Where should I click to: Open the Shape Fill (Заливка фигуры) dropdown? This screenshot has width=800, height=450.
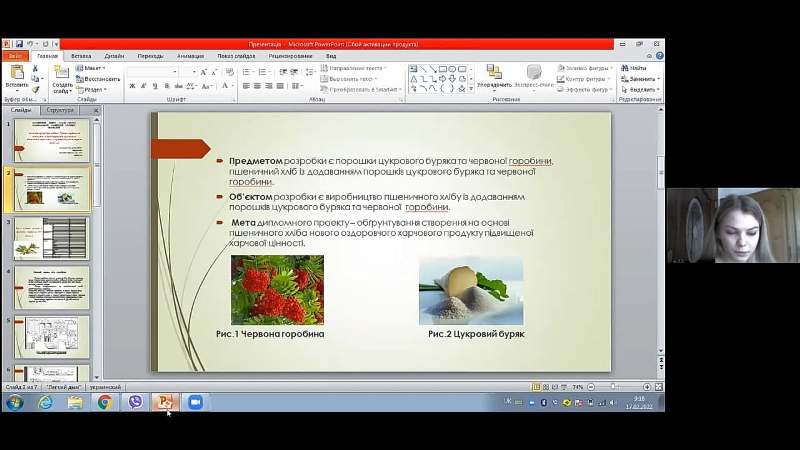click(585, 68)
